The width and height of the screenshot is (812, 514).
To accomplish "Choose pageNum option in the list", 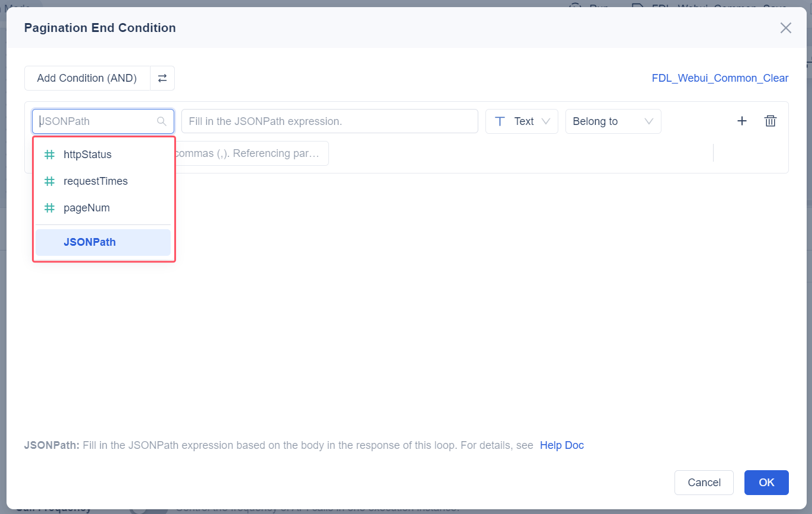I will point(103,208).
